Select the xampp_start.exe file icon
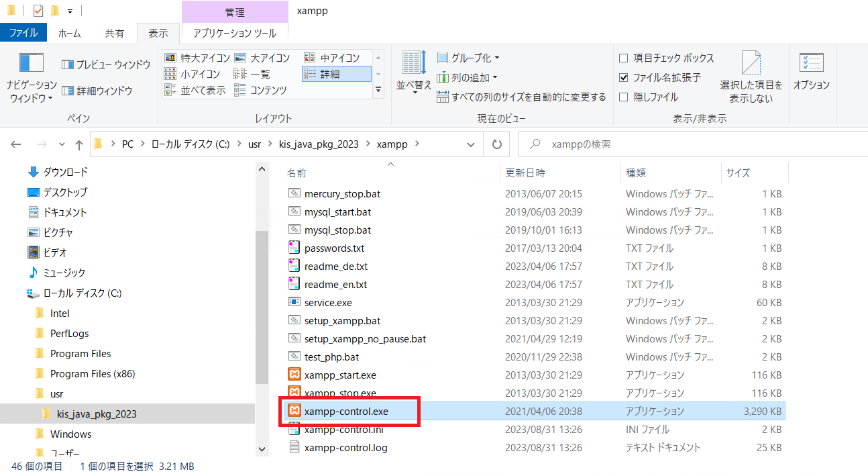Viewport: 868px width, 476px height. [x=294, y=375]
